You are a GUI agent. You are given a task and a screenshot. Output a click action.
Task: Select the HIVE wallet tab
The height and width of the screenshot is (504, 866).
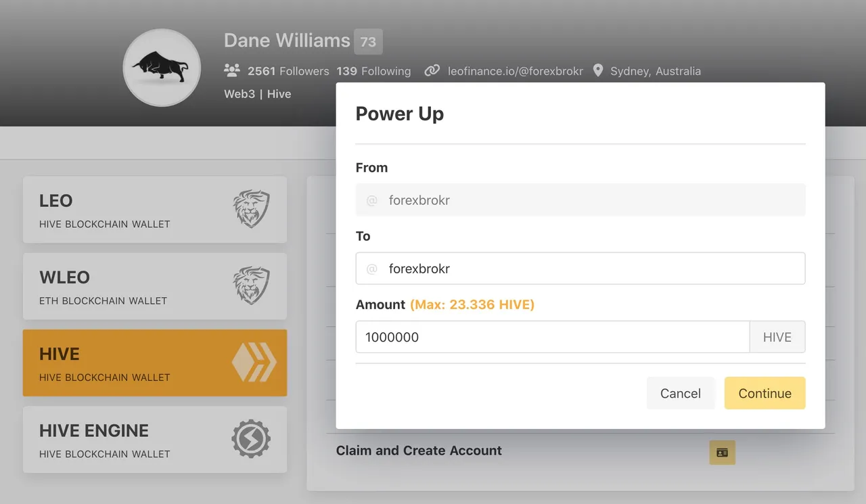click(155, 363)
